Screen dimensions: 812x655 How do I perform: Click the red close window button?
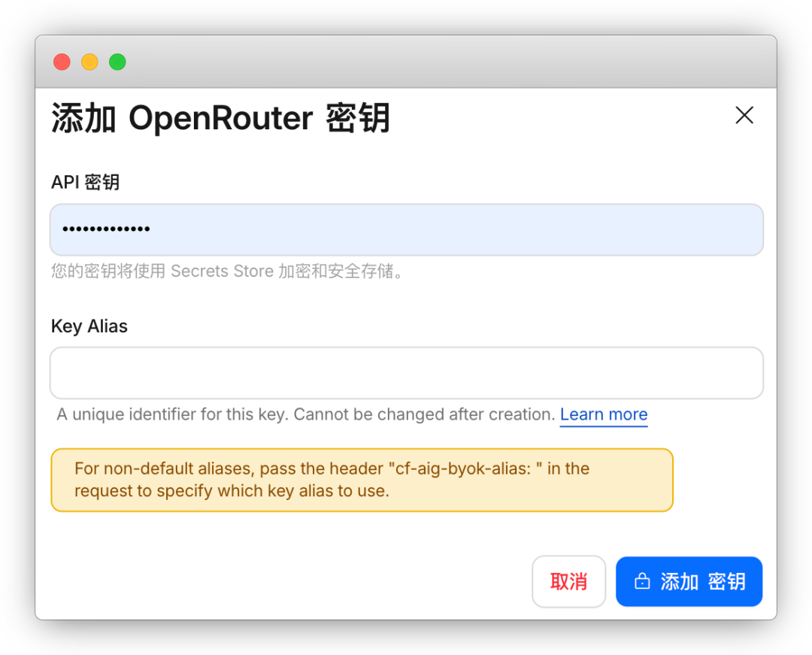coord(62,62)
